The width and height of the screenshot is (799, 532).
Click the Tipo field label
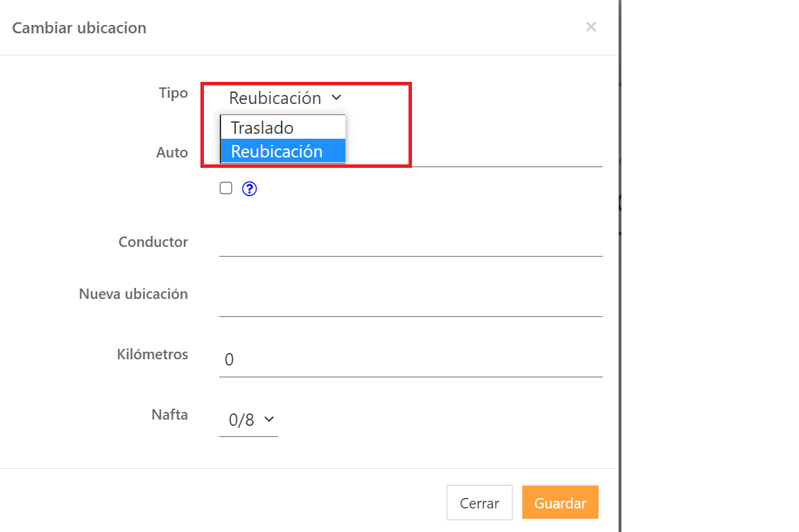(173, 93)
